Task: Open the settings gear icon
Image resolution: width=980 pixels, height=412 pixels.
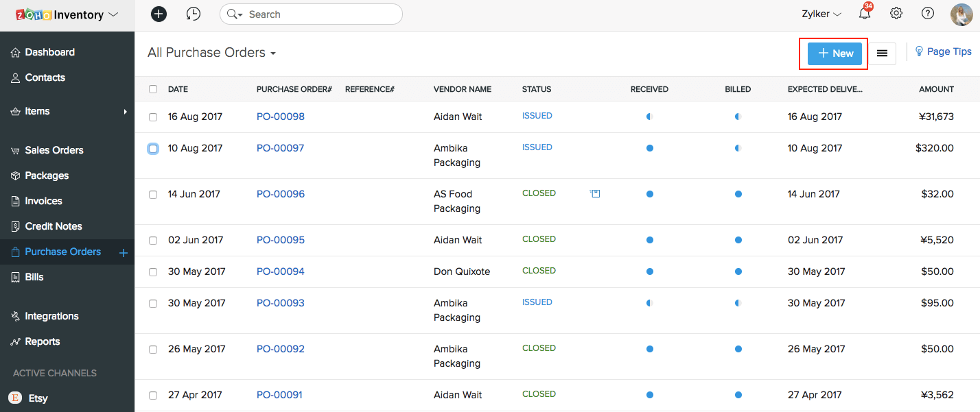Action: pyautogui.click(x=896, y=14)
